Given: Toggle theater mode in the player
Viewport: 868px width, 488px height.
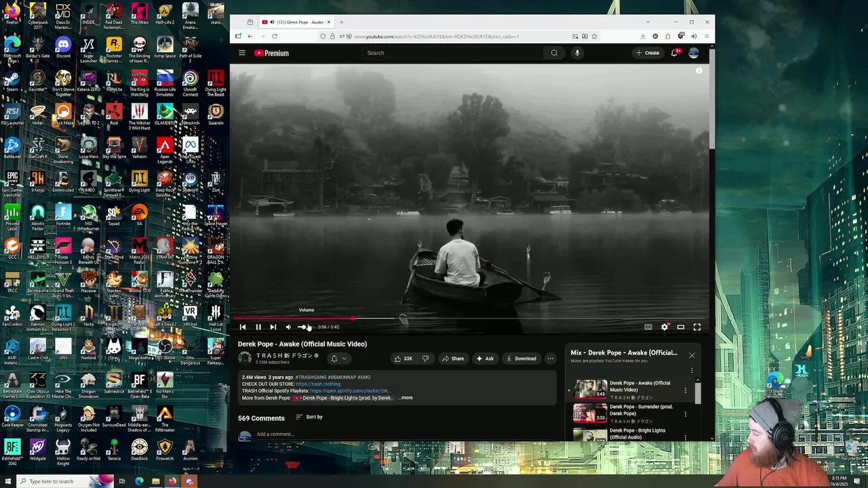Looking at the screenshot, I should (x=681, y=327).
